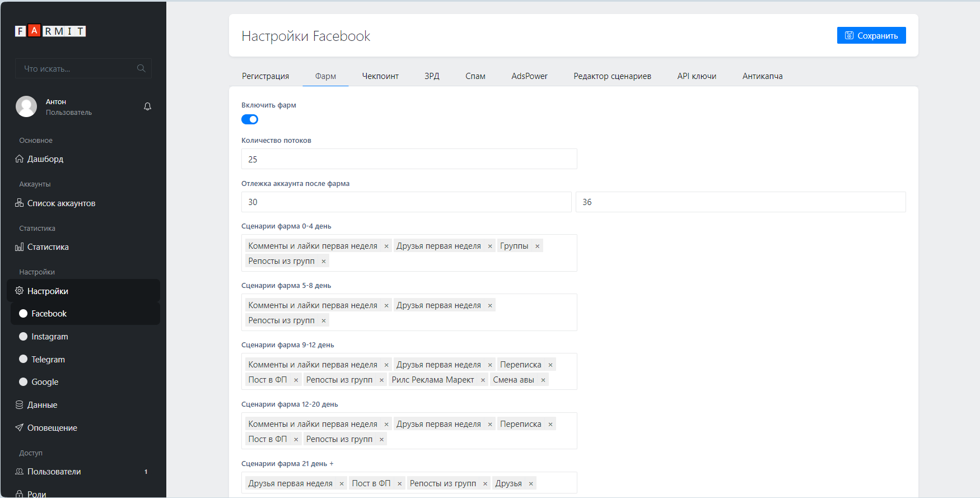Remove Группы tag from 0-4 день scenarios

(538, 246)
